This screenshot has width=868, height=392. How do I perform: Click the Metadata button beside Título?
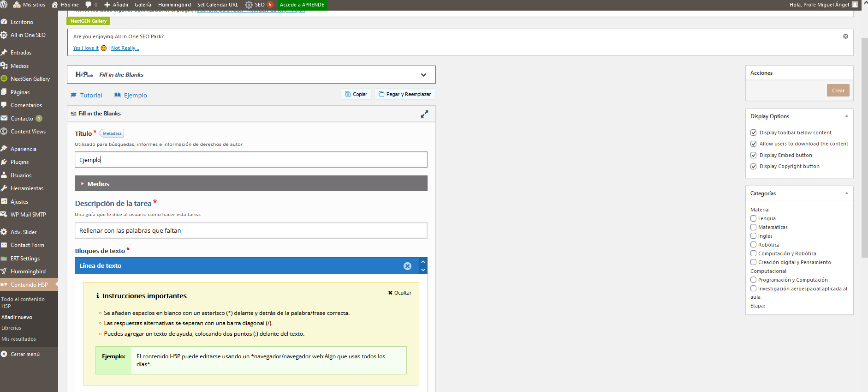[x=112, y=133]
